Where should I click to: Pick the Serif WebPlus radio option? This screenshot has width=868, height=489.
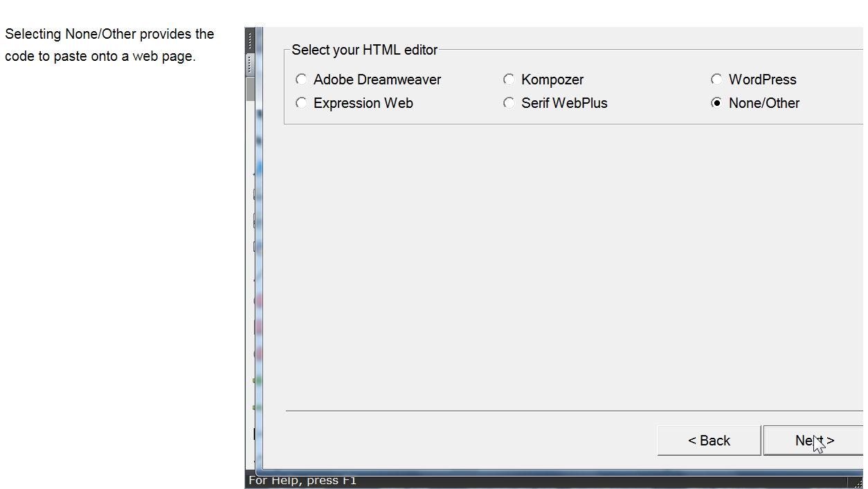[x=509, y=103]
